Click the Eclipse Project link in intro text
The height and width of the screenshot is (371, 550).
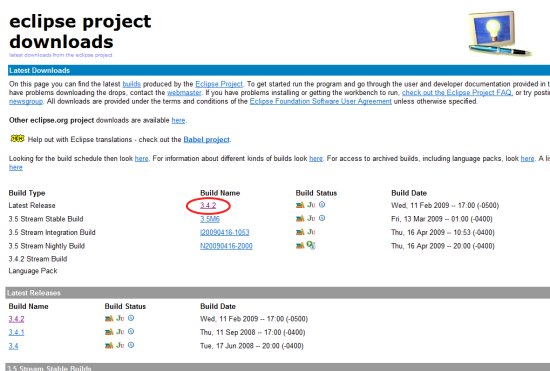point(219,84)
